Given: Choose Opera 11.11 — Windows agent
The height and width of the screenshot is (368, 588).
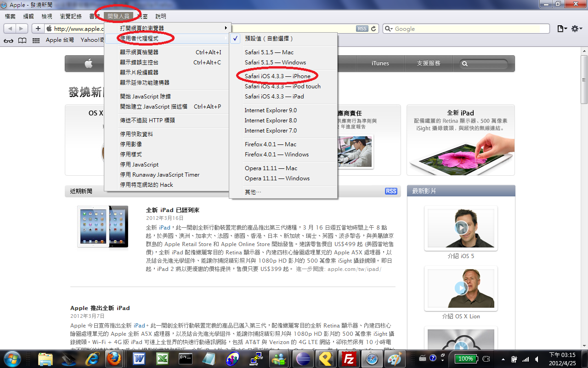Looking at the screenshot, I should [x=283, y=178].
